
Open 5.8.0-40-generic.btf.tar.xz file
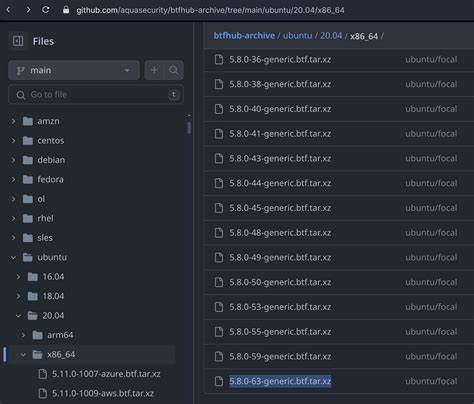pyautogui.click(x=280, y=109)
